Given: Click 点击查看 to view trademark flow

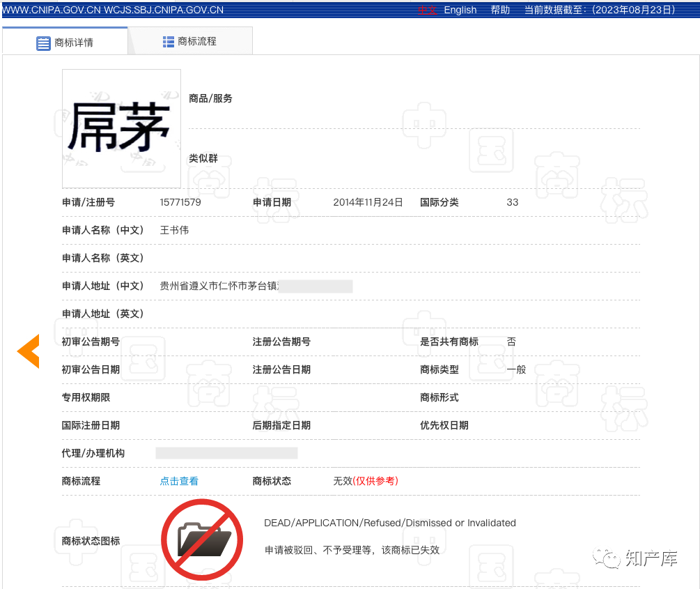Looking at the screenshot, I should click(x=179, y=481).
